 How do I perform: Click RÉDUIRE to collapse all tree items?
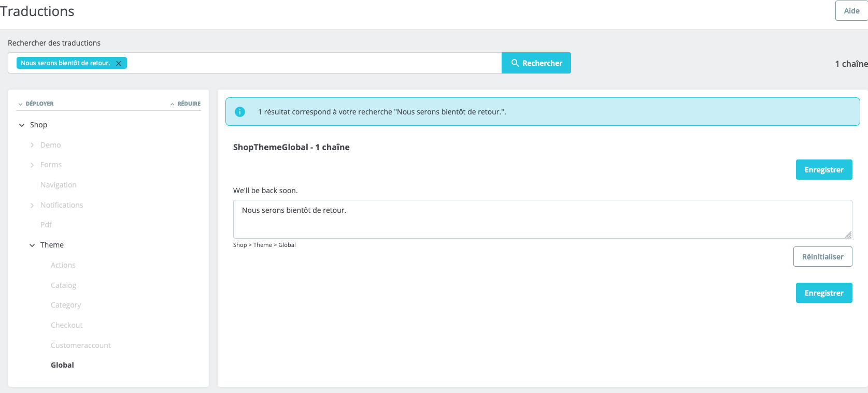186,104
